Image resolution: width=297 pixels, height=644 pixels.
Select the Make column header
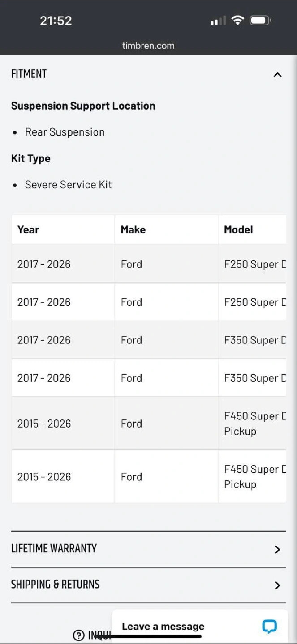[133, 229]
